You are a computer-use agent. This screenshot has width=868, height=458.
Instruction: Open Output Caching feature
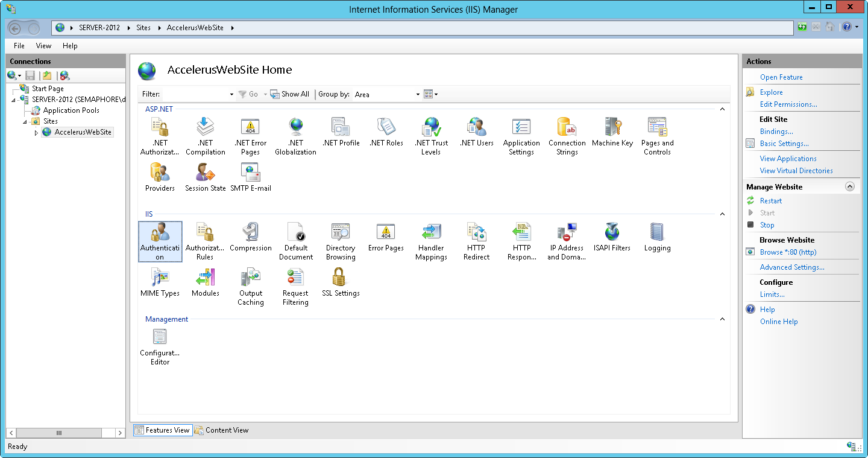250,287
